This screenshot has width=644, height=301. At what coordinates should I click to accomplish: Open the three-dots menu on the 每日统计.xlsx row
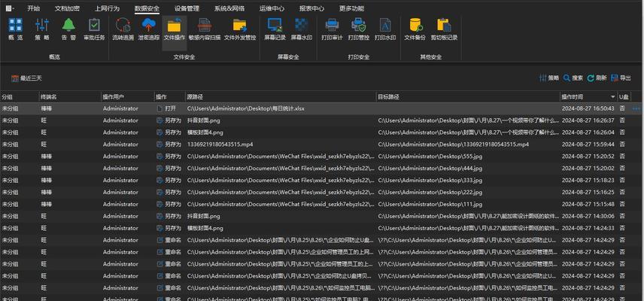pos(636,109)
